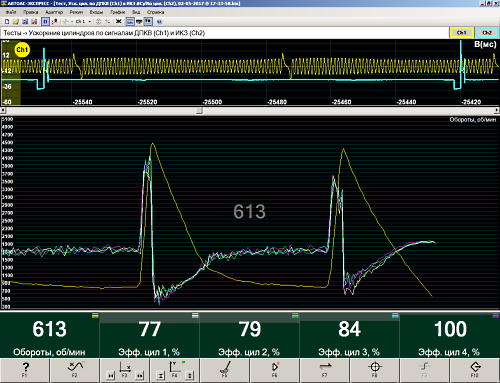Image resolution: width=500 pixels, height=383 pixels.
Task: Click the F1 help question mark button
Action: [x=25, y=370]
